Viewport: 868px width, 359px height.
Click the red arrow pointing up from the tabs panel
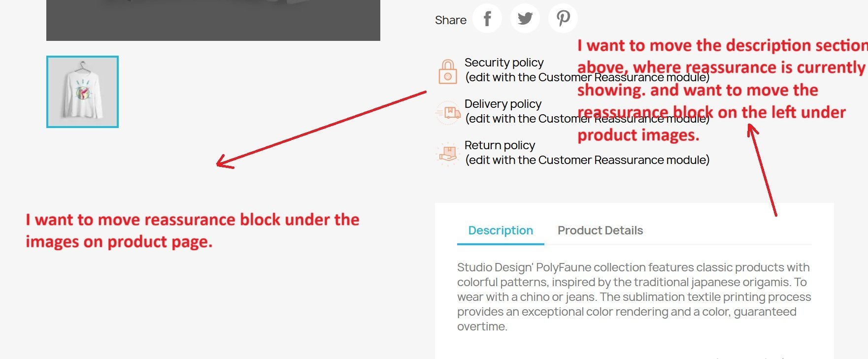tap(762, 170)
